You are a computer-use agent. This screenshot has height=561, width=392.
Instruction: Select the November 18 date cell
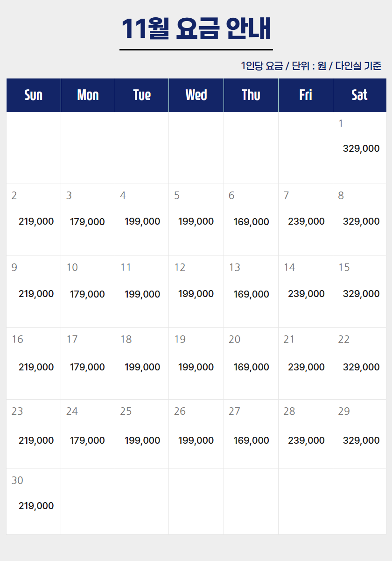[142, 363]
